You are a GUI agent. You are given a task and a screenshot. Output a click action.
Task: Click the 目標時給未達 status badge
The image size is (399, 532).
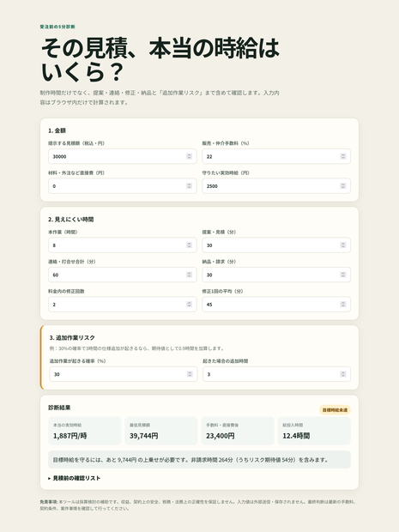(x=335, y=410)
